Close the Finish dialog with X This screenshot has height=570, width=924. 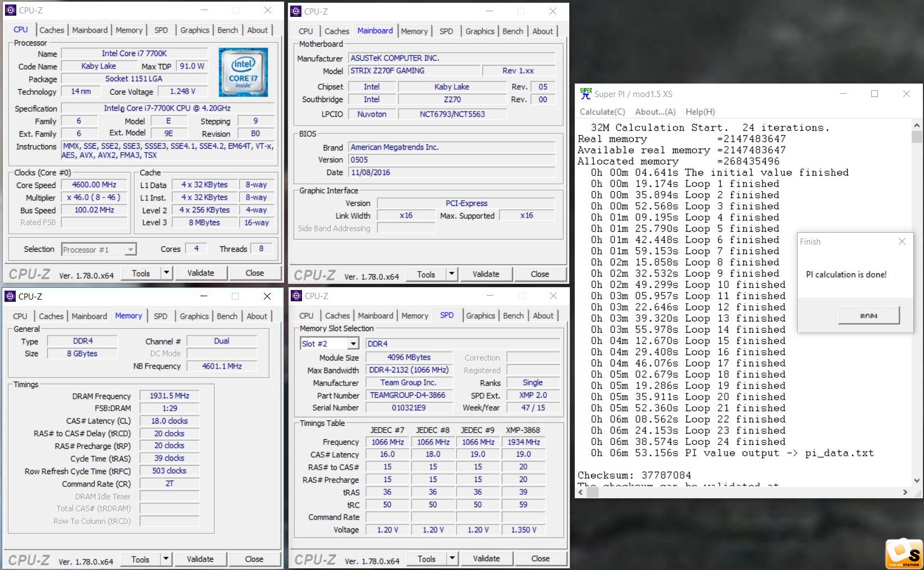[902, 242]
